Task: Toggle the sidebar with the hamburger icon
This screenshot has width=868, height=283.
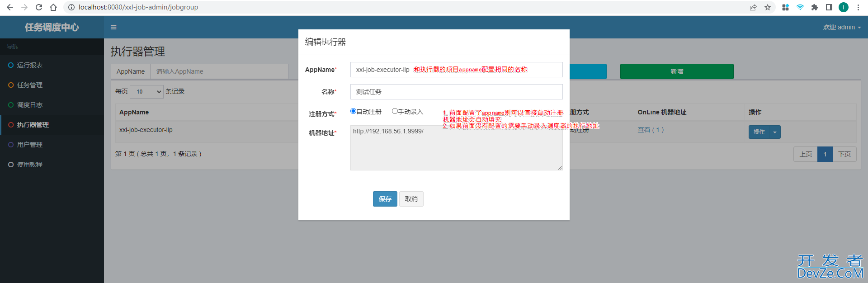Action: 113,27
